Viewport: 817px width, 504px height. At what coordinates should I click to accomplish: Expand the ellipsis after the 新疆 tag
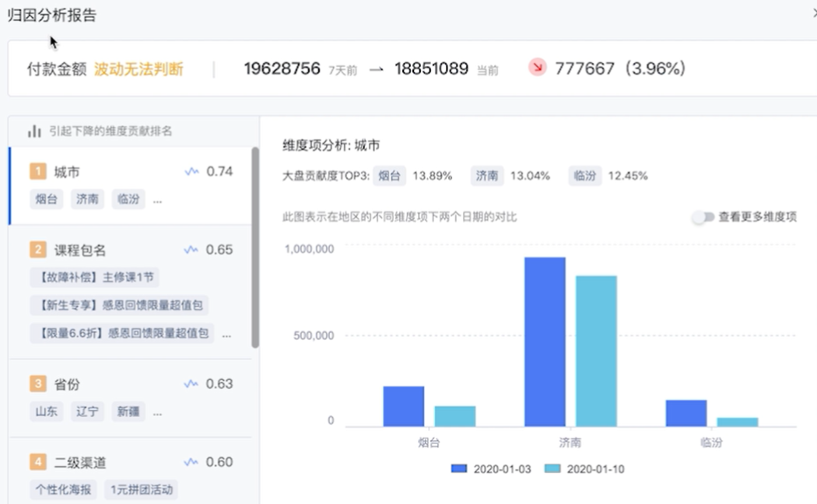(x=157, y=413)
